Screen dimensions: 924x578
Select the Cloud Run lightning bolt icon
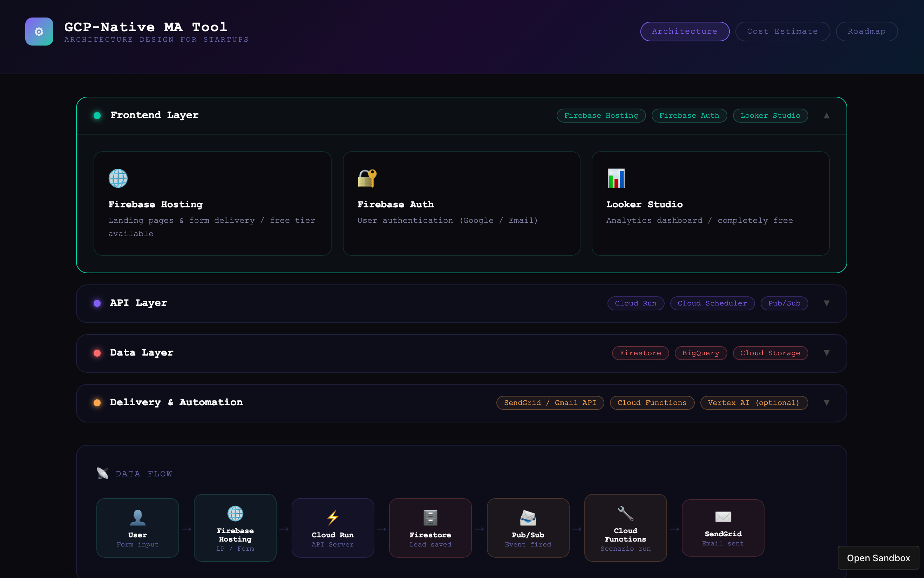tap(332, 518)
